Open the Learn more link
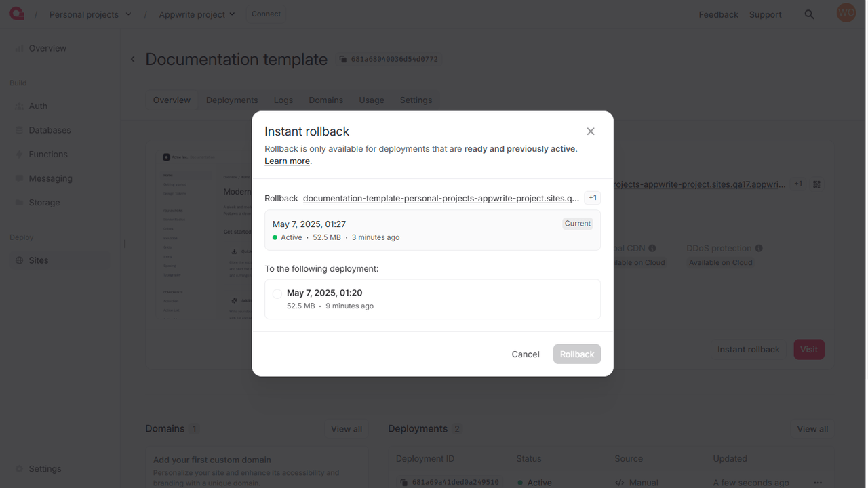Viewport: 868px width, 488px height. pos(287,161)
